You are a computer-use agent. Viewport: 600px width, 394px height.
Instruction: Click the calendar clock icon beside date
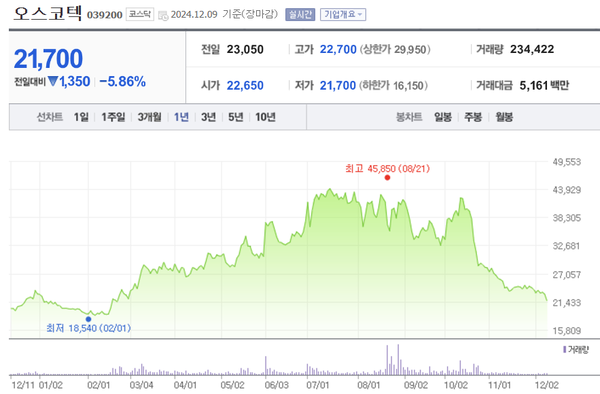point(163,16)
